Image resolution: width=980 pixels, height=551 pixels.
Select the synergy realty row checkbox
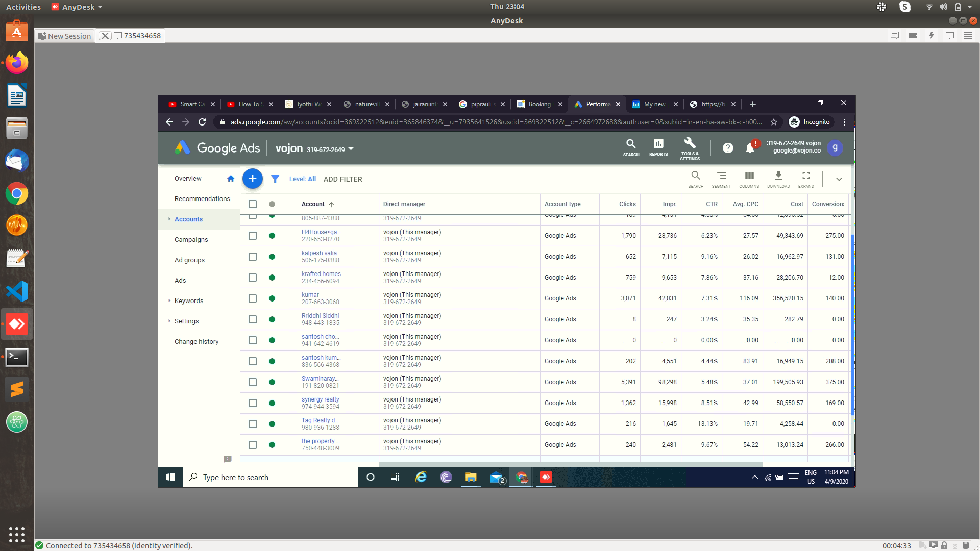(x=253, y=403)
